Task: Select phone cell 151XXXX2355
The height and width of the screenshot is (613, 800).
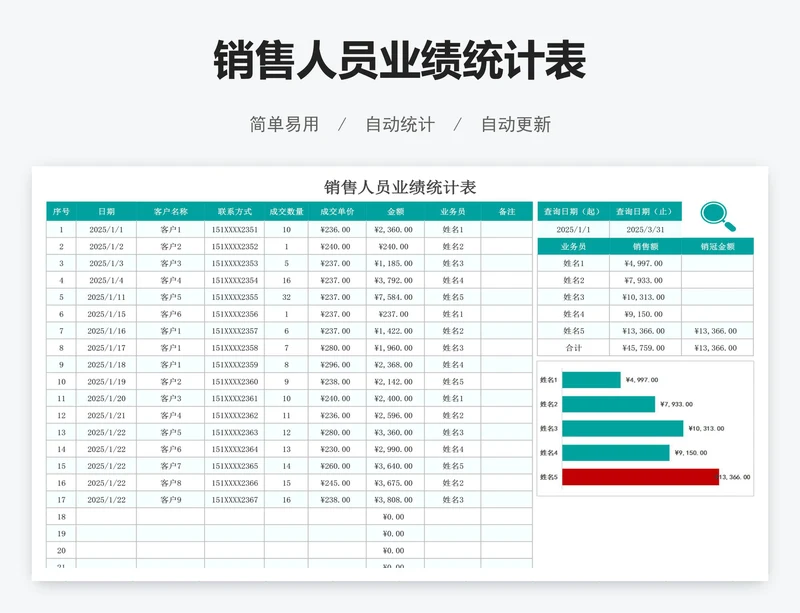Action: (x=235, y=297)
